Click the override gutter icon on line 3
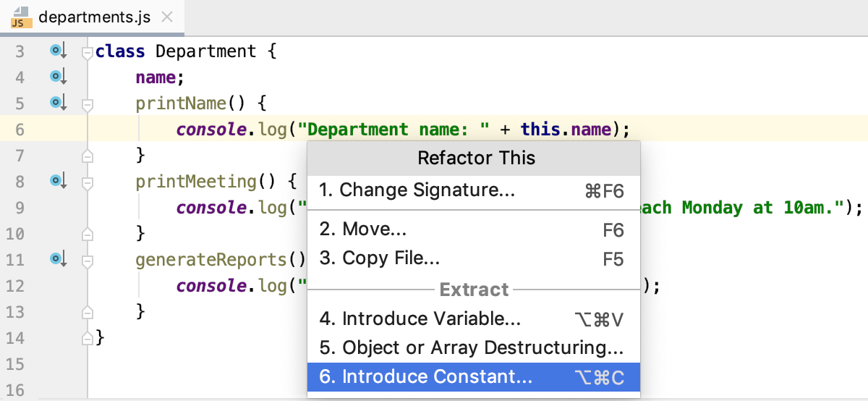868x401 pixels. (x=57, y=51)
